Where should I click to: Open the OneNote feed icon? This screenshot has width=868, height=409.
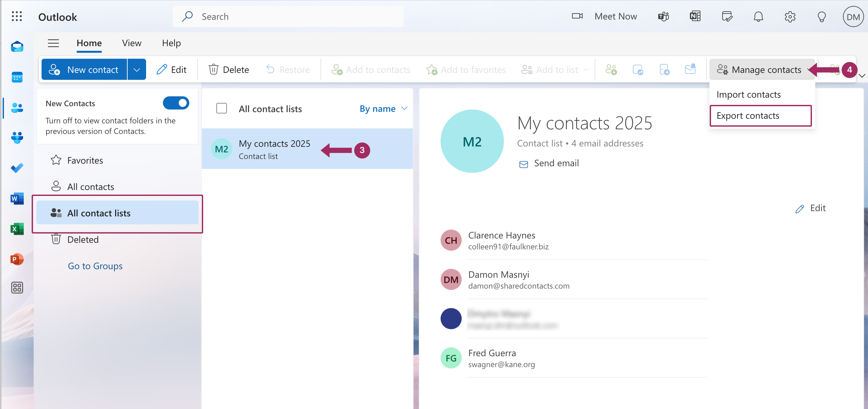(x=695, y=16)
